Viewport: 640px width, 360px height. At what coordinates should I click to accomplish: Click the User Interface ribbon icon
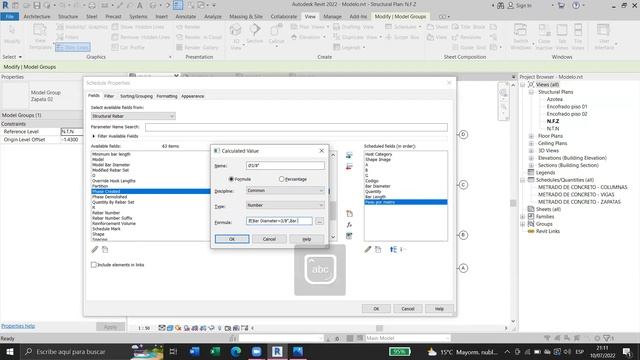click(x=604, y=36)
